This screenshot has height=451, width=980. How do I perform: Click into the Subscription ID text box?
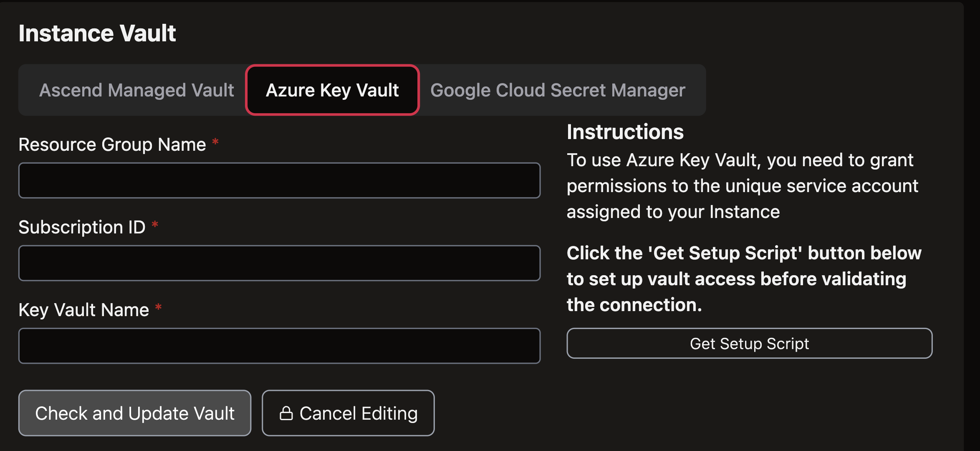[279, 263]
